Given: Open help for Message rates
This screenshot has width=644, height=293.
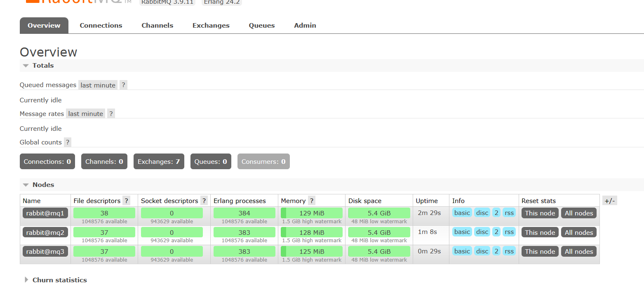Looking at the screenshot, I should pyautogui.click(x=111, y=113).
